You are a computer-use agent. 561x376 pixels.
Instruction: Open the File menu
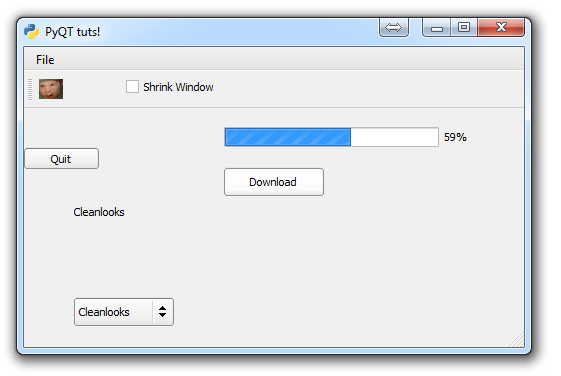point(45,60)
